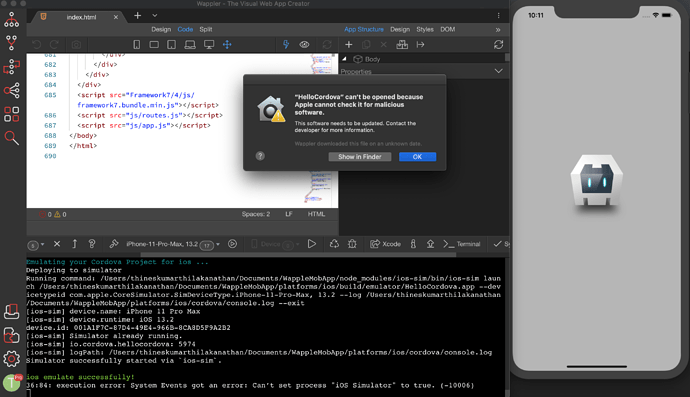This screenshot has width=690, height=397.
Task: Click the upload arrow icon before Terminal
Action: (430, 244)
